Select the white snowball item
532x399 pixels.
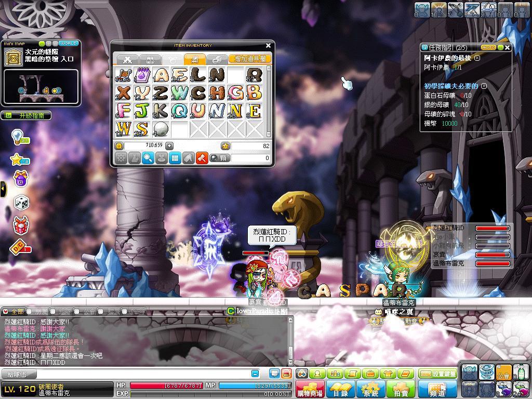pos(161,129)
